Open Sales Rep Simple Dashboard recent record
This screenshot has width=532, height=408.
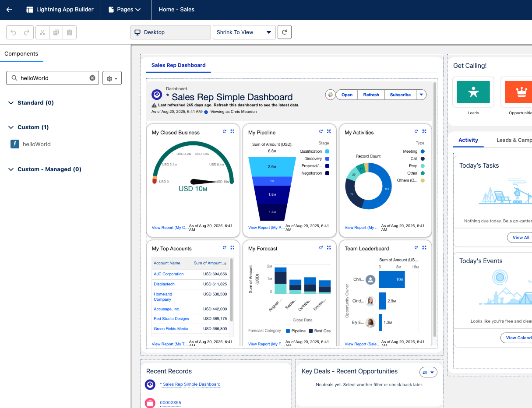point(190,384)
